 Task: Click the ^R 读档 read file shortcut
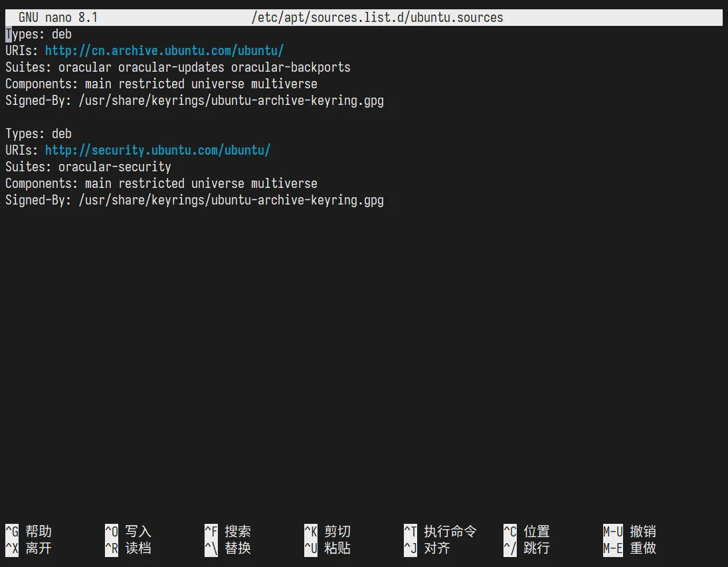[x=128, y=548]
